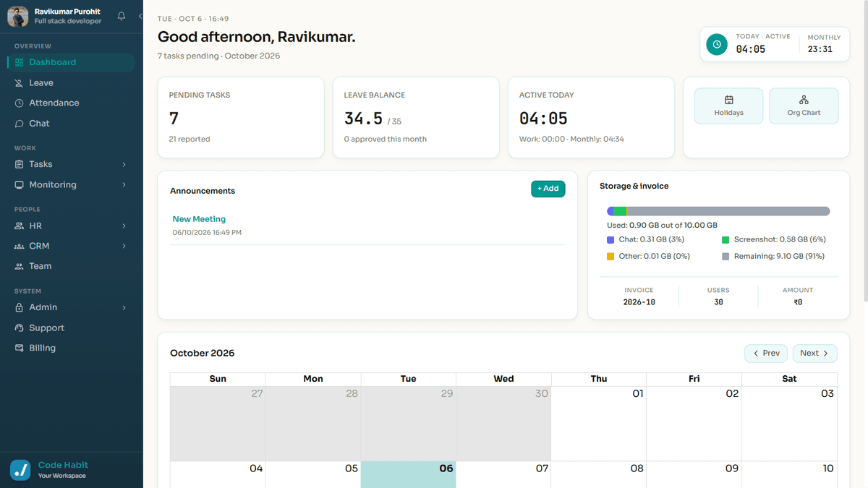Open the Support menu item
The width and height of the screenshot is (868, 488).
(x=71, y=328)
